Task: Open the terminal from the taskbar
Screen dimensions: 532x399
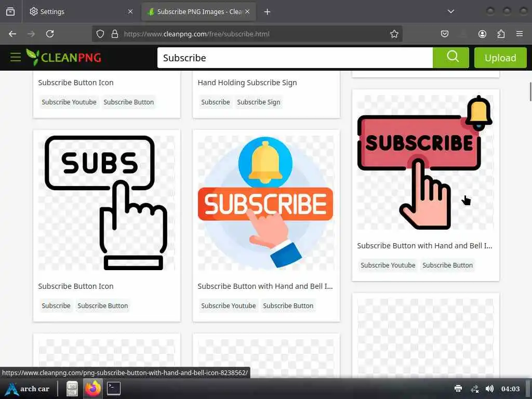Action: click(x=114, y=389)
